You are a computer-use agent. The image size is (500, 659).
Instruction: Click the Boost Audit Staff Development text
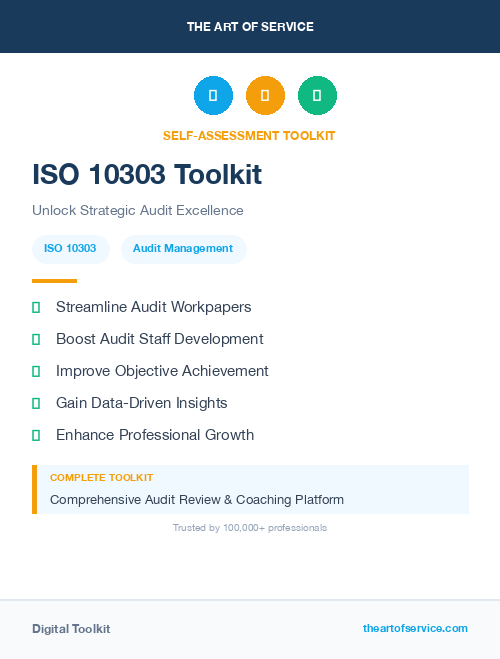pyautogui.click(x=160, y=339)
